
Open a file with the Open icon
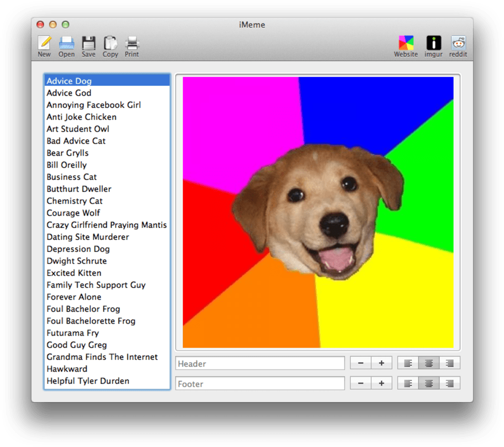(66, 43)
